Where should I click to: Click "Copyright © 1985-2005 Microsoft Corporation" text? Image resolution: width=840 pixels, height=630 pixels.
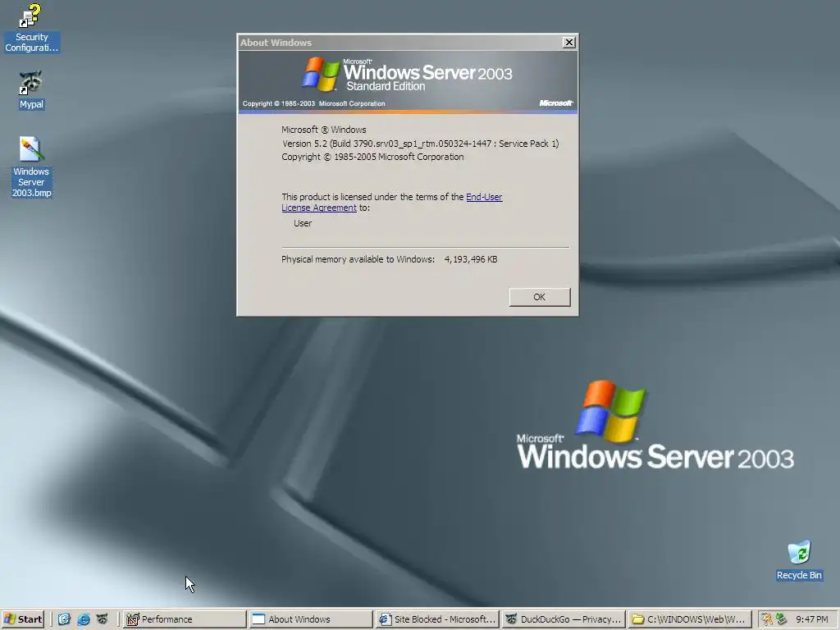click(x=373, y=157)
